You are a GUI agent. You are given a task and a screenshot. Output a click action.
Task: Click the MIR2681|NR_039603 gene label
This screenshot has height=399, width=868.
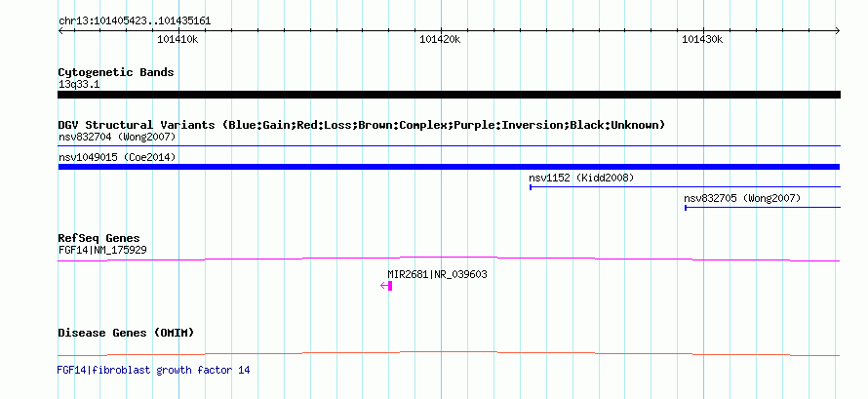tap(437, 274)
